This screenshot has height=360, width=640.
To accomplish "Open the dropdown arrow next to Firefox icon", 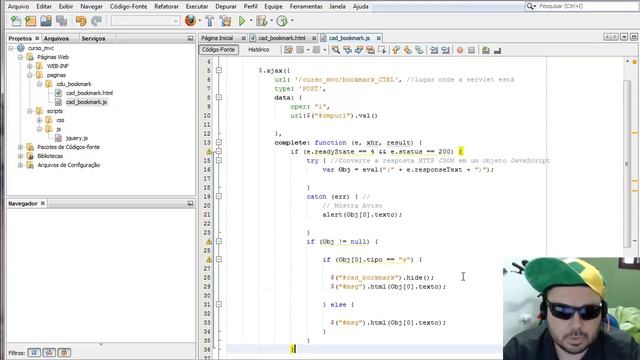I will [x=200, y=20].
